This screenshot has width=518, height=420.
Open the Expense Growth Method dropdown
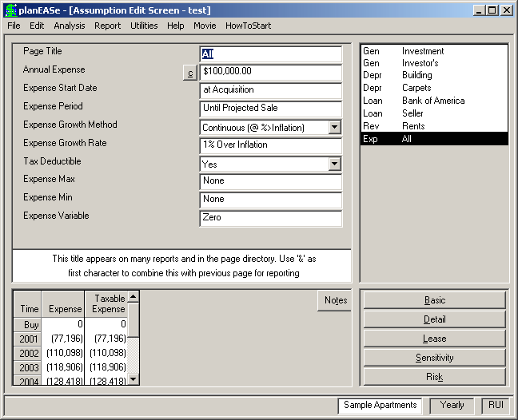pyautogui.click(x=335, y=127)
